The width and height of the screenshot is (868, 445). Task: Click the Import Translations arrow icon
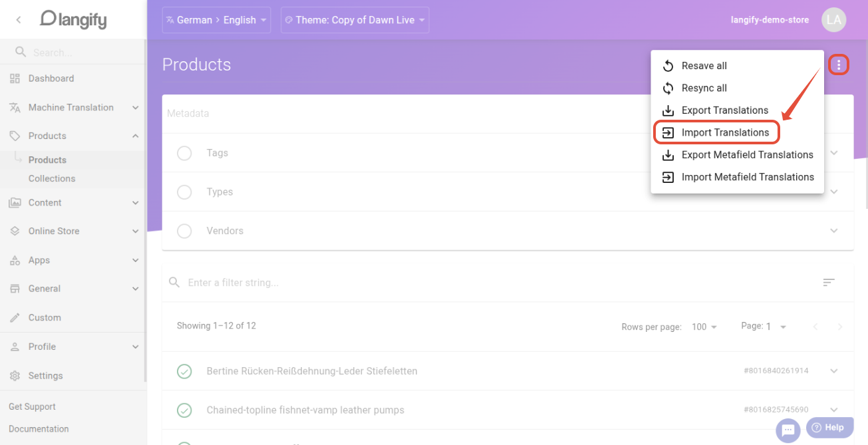(668, 132)
